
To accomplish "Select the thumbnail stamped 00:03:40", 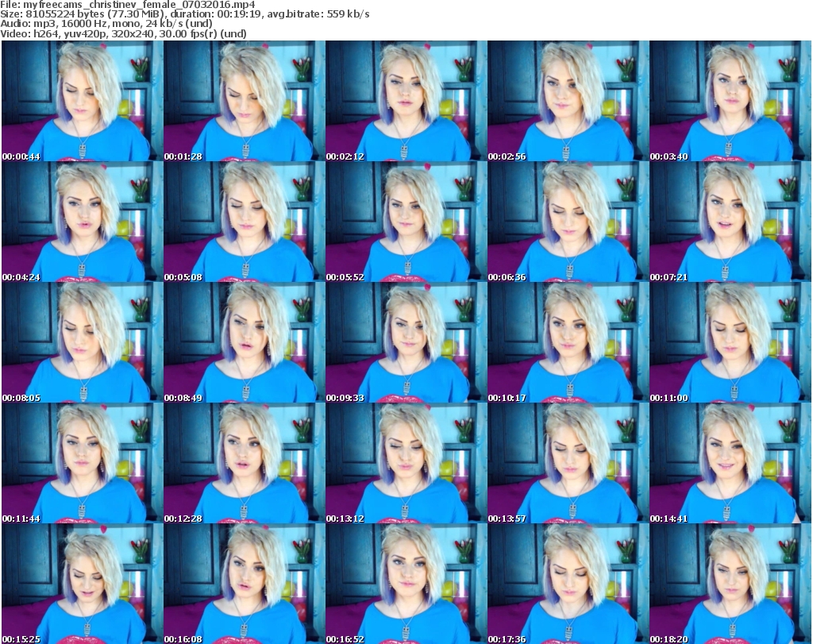I will [730, 101].
